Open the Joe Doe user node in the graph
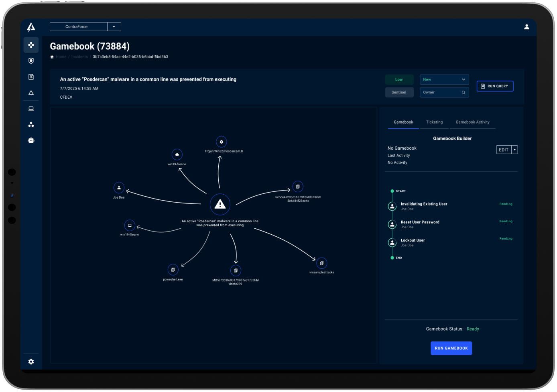 119,187
